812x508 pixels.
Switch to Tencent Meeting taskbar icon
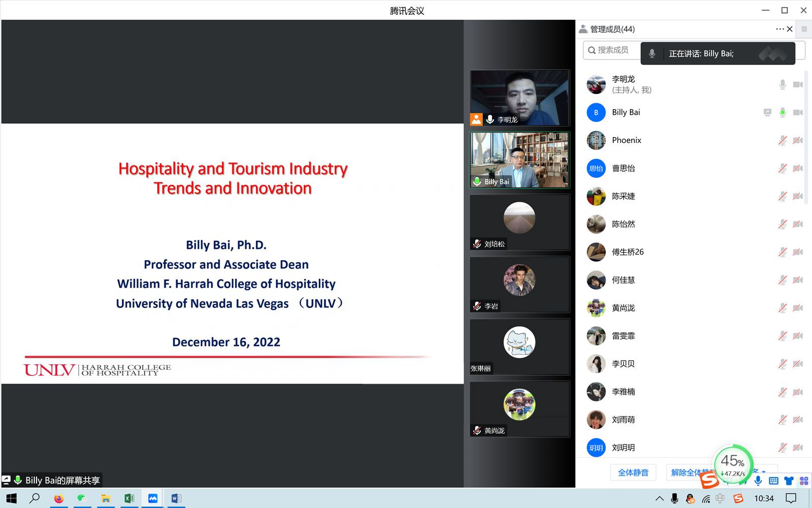[x=153, y=498]
